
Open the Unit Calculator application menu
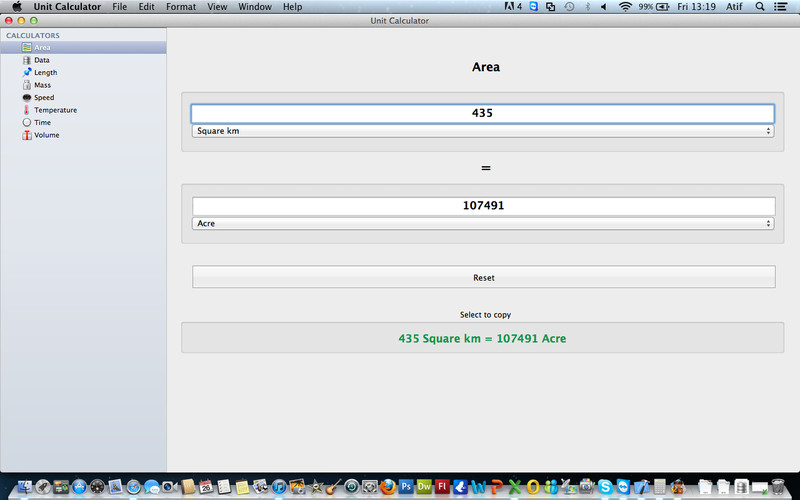[x=67, y=7]
